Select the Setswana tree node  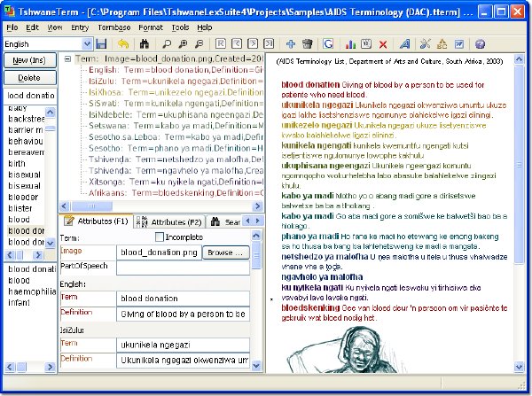pyautogui.click(x=176, y=126)
